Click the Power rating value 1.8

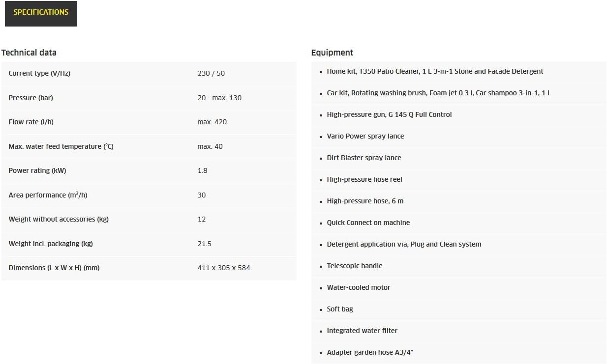202,170
